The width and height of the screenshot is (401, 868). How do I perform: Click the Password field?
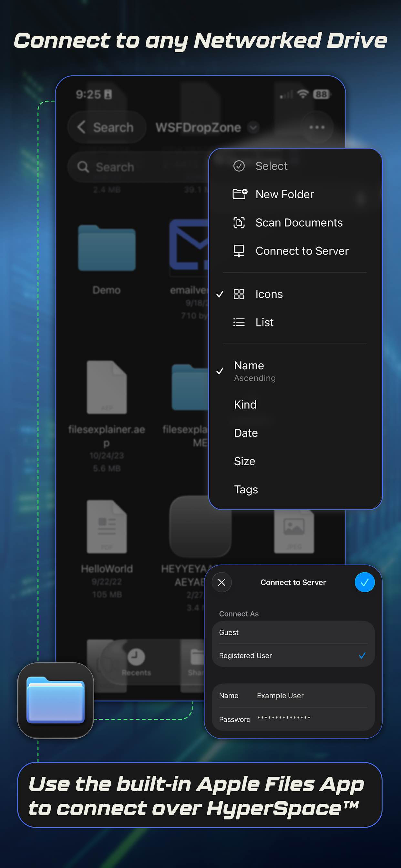pos(293,719)
